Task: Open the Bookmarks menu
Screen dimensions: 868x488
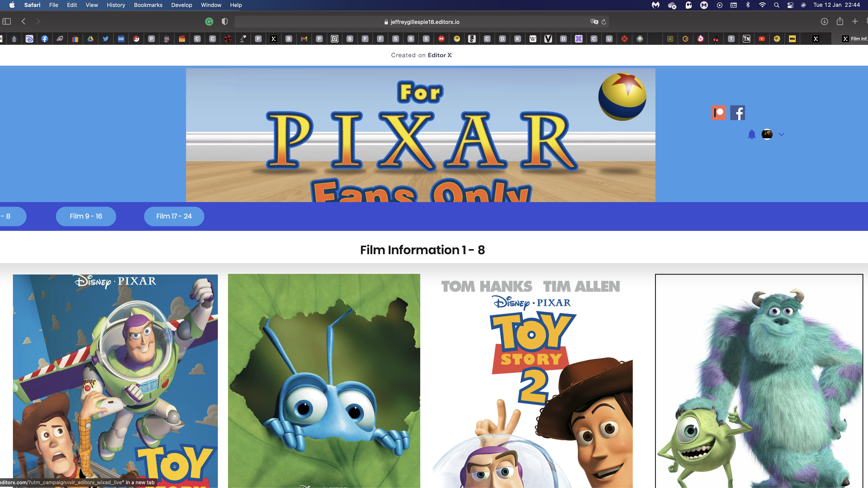Action: point(148,5)
